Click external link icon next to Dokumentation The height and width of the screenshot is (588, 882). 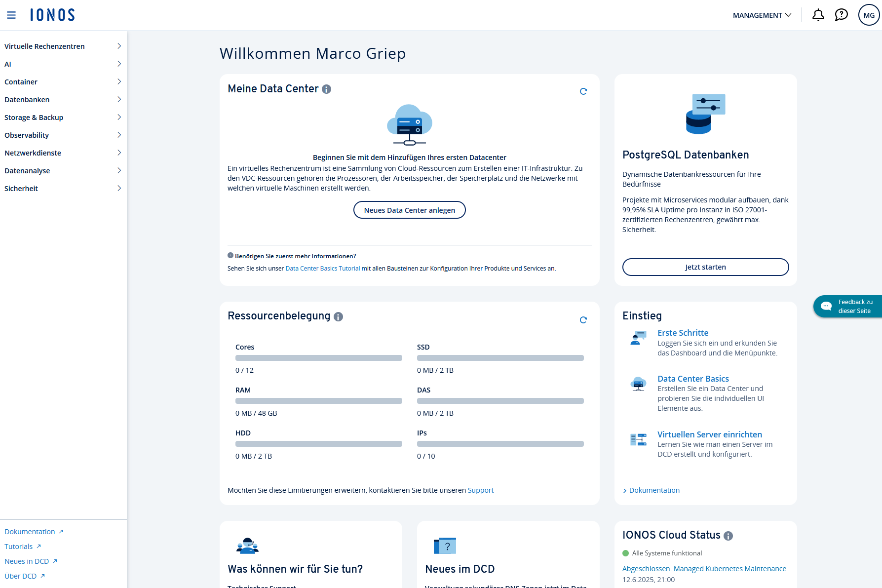click(x=61, y=532)
